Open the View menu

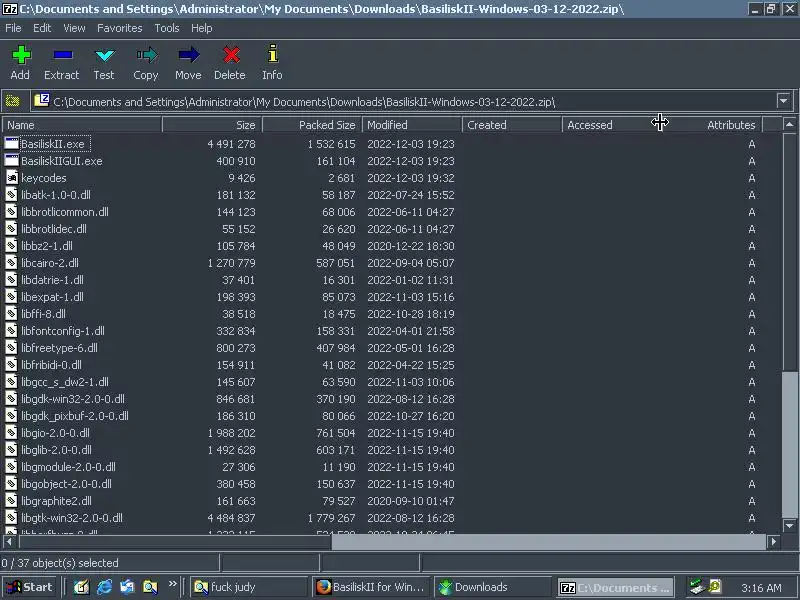click(74, 28)
